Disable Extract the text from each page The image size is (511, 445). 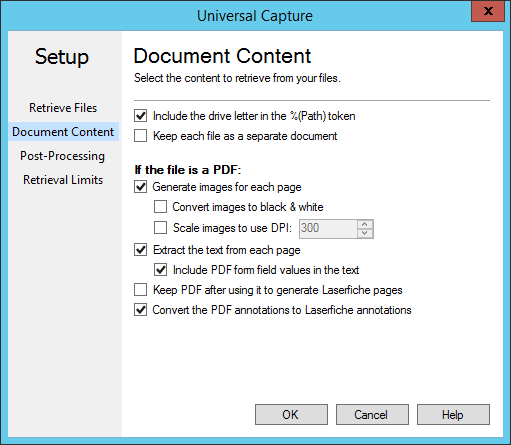pos(141,250)
